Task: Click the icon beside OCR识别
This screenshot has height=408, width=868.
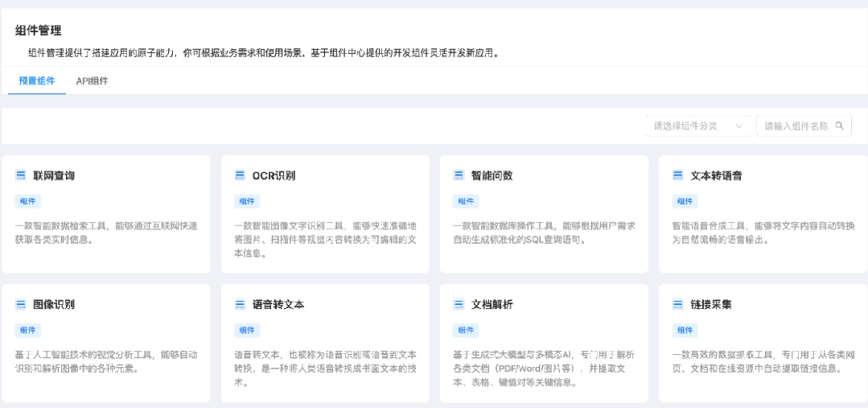Action: pos(239,175)
